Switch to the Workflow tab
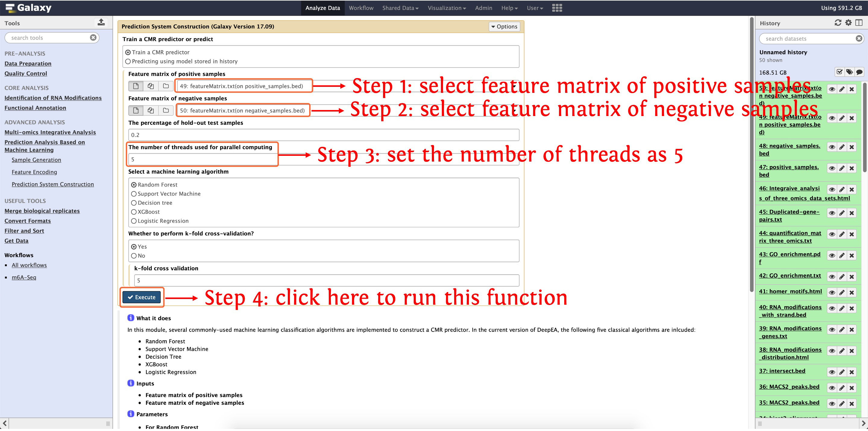 361,8
